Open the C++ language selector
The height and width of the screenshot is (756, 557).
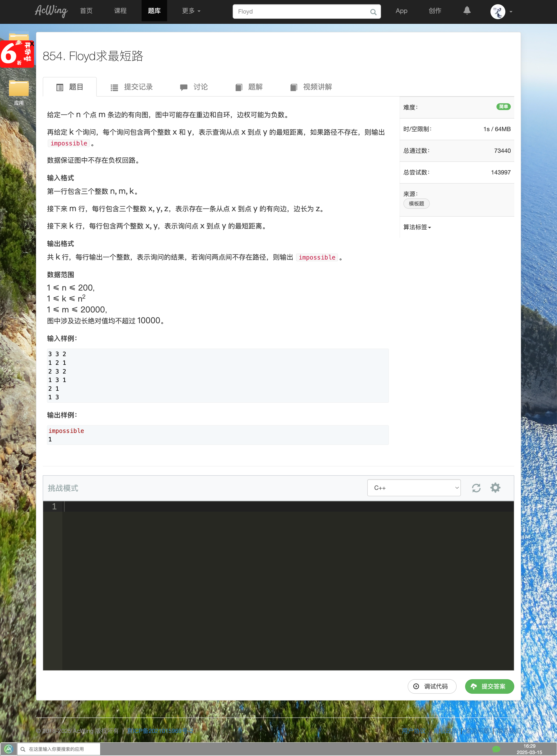tap(414, 488)
